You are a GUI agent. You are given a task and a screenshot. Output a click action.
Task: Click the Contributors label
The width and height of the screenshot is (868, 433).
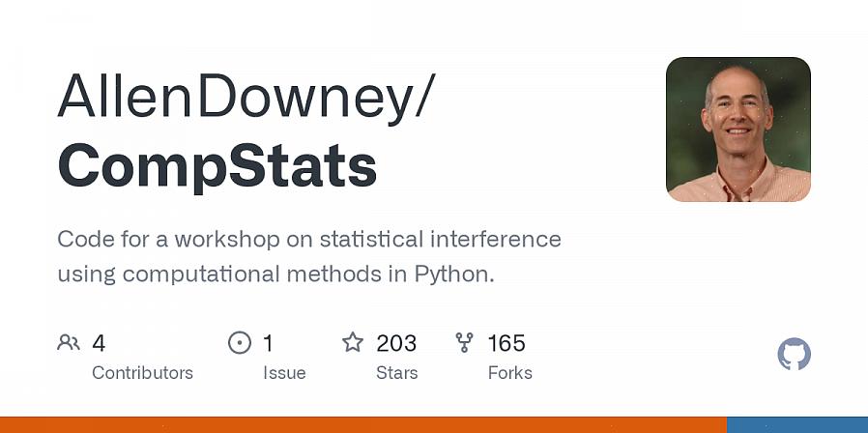pos(142,372)
